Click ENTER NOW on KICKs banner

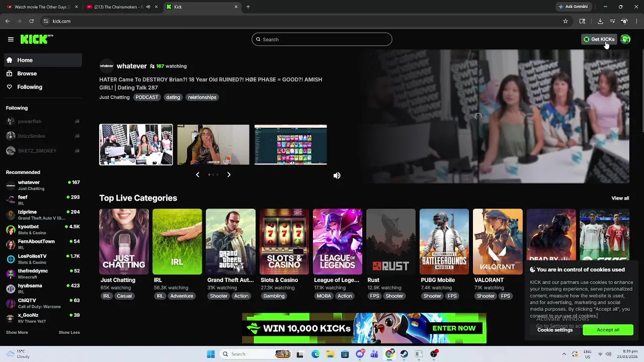(x=454, y=328)
